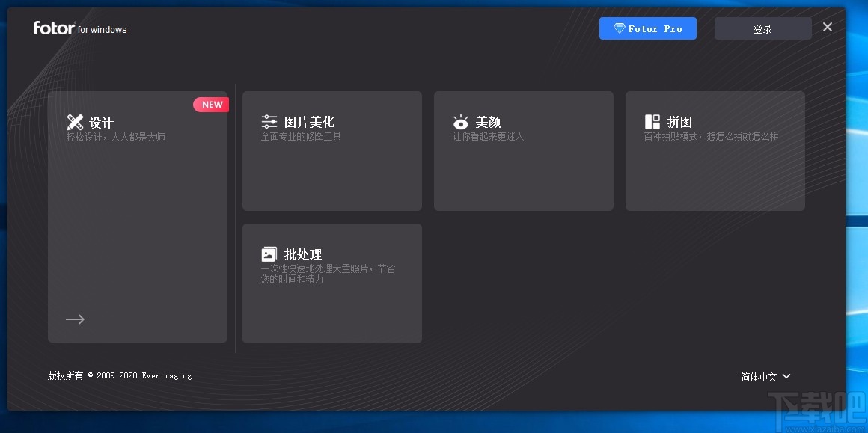Click the diamond icon on Fotor Pro button
The height and width of the screenshot is (433, 868).
point(620,28)
